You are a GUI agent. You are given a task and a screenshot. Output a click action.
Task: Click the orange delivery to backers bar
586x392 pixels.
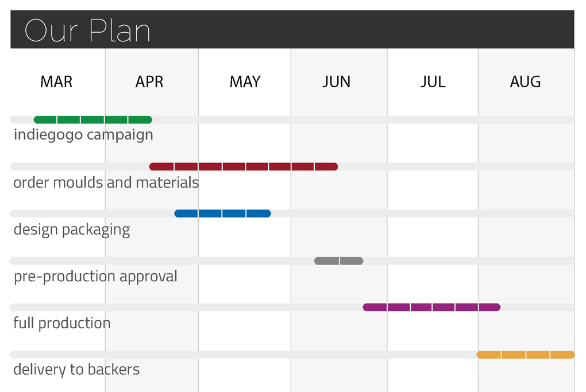[525, 355]
